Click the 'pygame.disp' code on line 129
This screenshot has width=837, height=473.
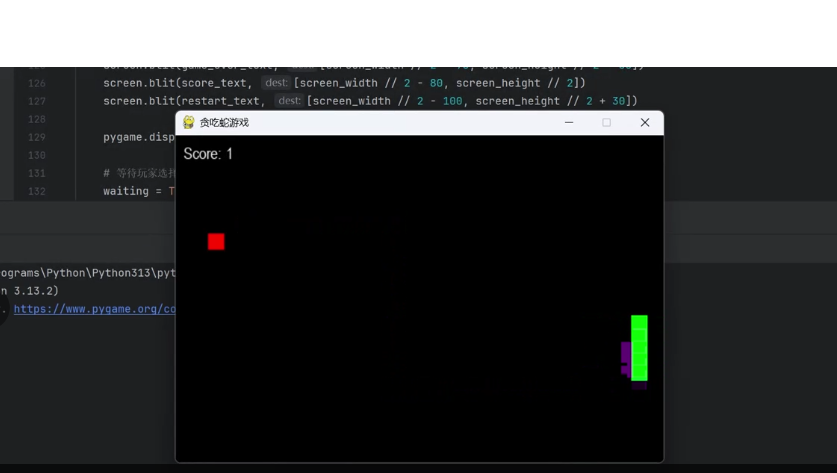(x=139, y=137)
